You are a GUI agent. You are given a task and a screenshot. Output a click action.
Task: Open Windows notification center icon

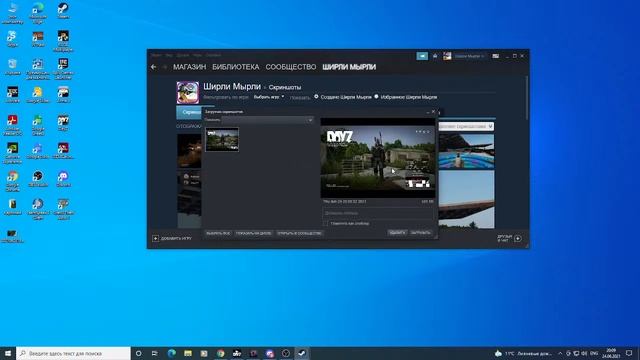tap(629, 353)
